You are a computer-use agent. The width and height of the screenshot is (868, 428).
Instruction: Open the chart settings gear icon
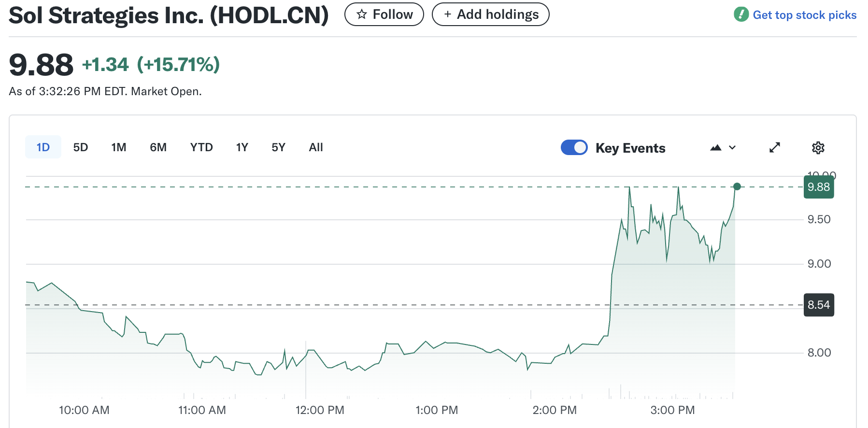(x=818, y=147)
